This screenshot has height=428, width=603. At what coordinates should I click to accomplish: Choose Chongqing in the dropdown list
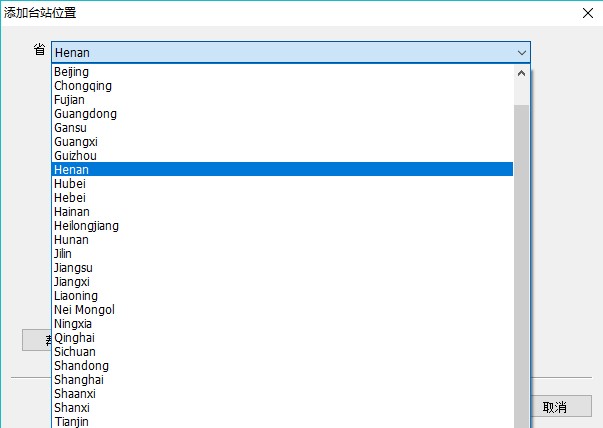coord(82,86)
